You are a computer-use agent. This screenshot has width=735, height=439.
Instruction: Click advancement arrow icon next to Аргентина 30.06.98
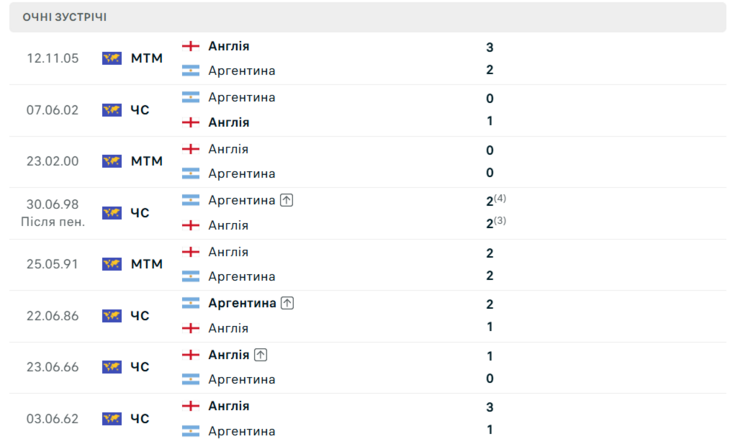tap(286, 201)
